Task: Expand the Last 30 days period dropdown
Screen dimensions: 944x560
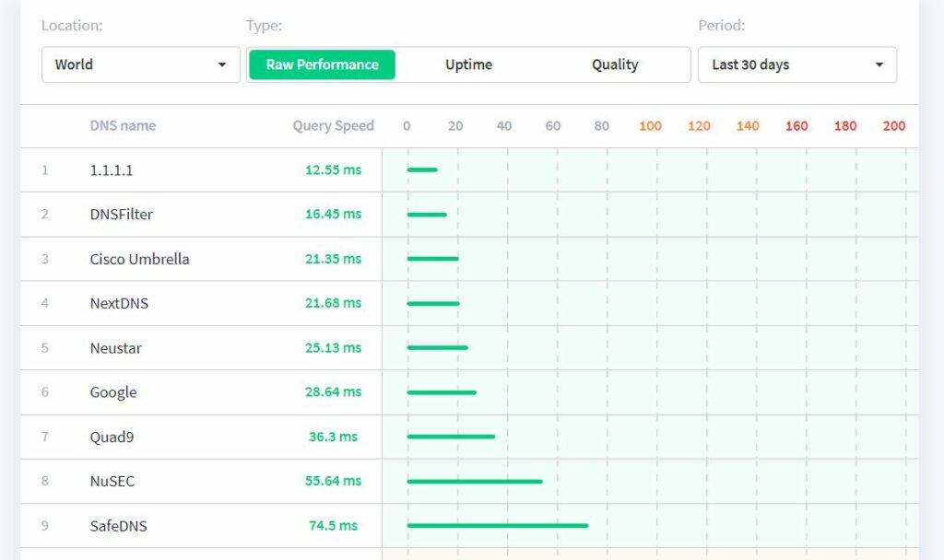Action: [796, 64]
